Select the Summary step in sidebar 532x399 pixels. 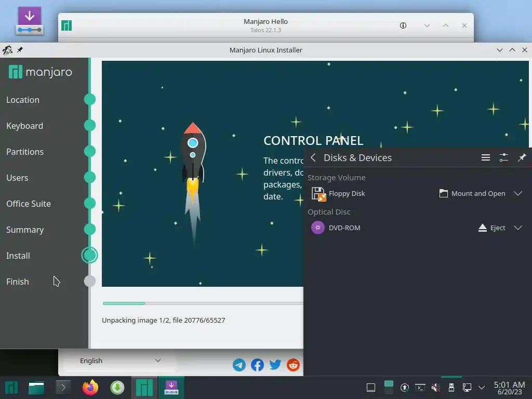[x=25, y=230]
